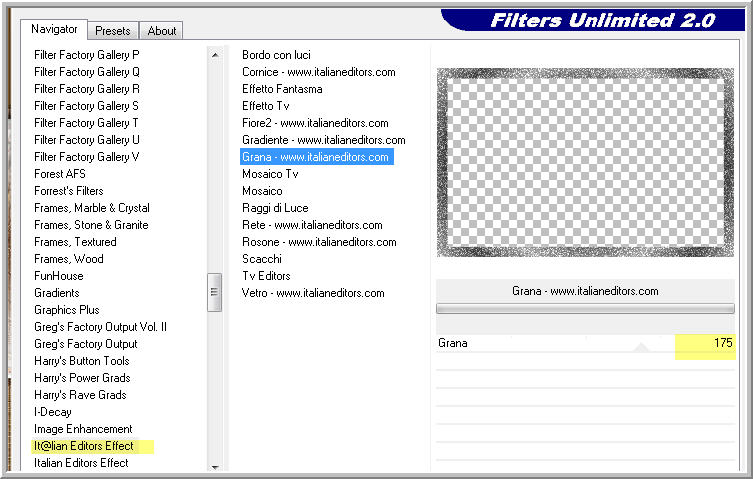Choose the Effetto Fantasma filter
753x479 pixels.
(282, 89)
